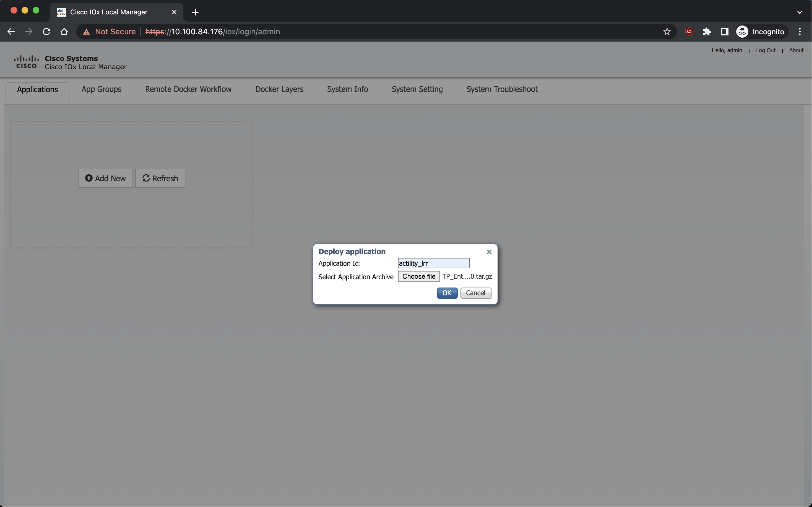The width and height of the screenshot is (812, 507).
Task: Go to System Troubleshoot tab
Action: (502, 89)
